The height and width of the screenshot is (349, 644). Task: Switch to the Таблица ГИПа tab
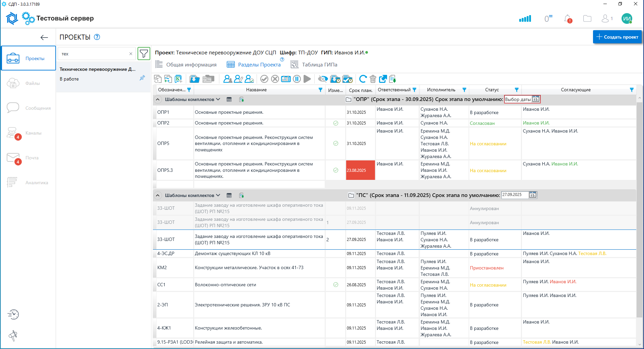(314, 64)
